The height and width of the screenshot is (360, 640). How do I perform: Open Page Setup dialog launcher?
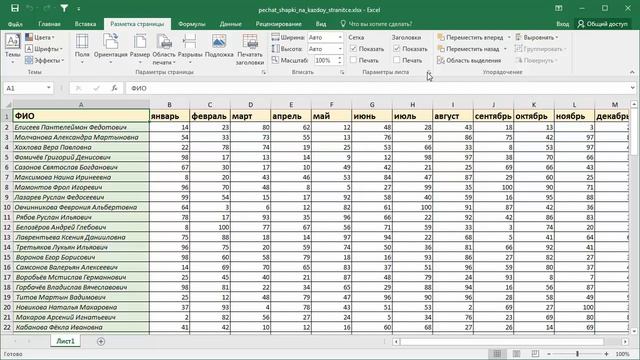point(264,72)
